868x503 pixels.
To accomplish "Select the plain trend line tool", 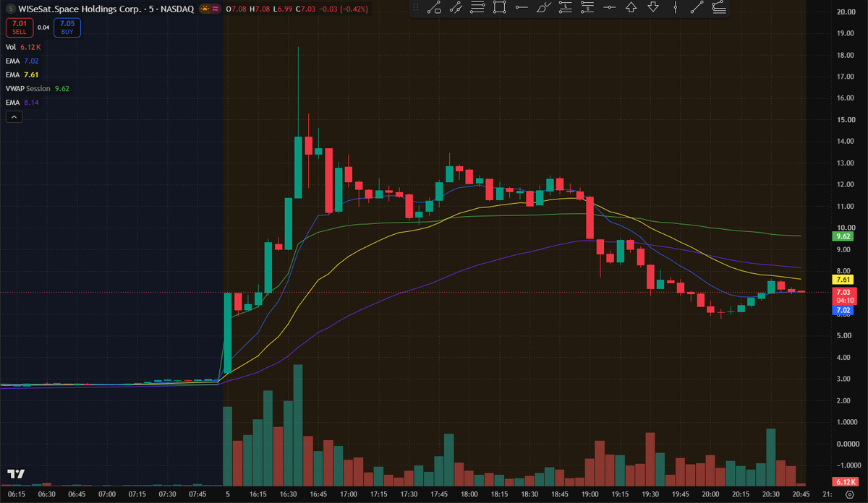I will [x=697, y=8].
